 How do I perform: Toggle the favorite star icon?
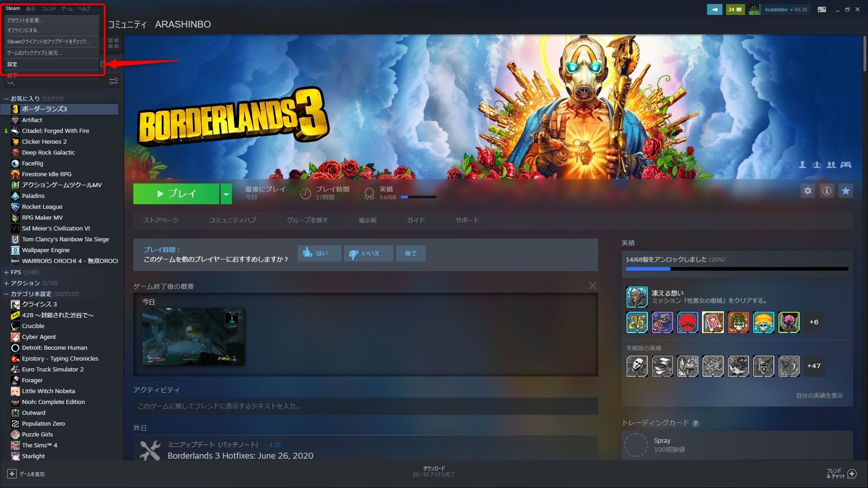point(845,191)
